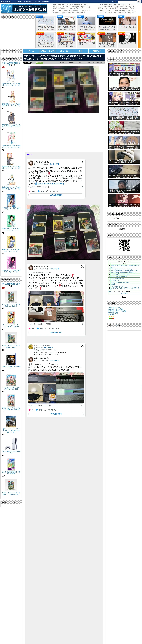Viewport: 142px width, 644px height.
Task: Click the X logo on first tweet
Action: point(82,162)
